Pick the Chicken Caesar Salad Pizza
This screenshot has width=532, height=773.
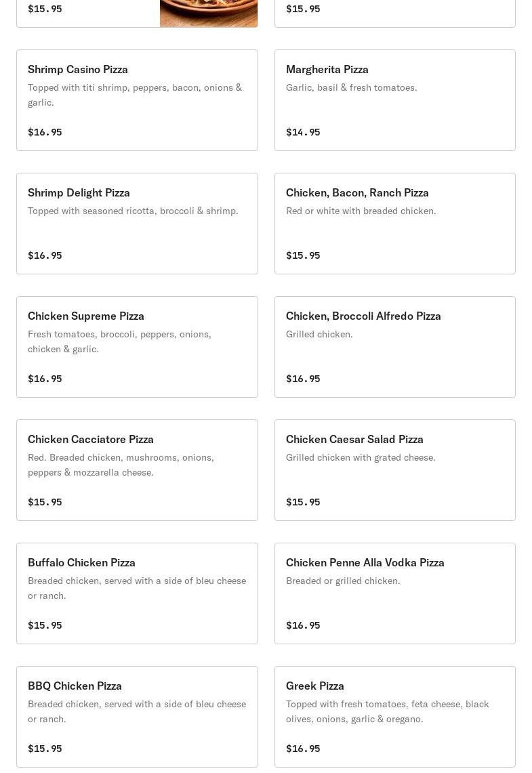pyautogui.click(x=394, y=470)
